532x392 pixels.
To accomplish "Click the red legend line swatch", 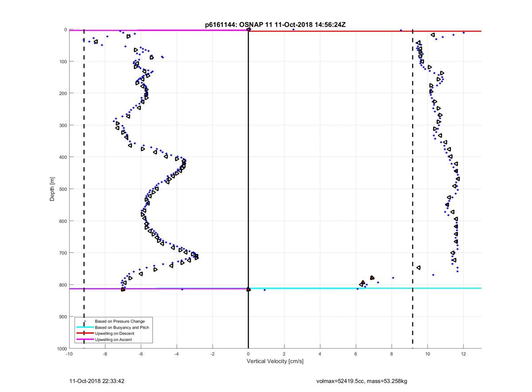I will coord(85,334).
